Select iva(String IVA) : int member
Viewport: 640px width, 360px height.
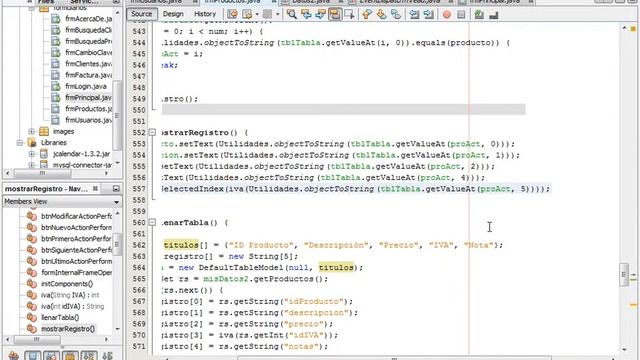click(x=70, y=295)
